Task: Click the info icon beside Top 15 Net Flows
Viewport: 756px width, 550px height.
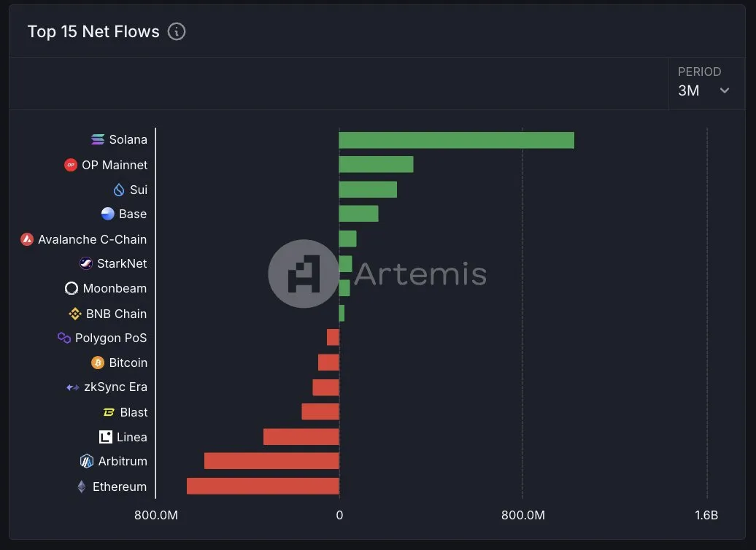Action: tap(177, 31)
